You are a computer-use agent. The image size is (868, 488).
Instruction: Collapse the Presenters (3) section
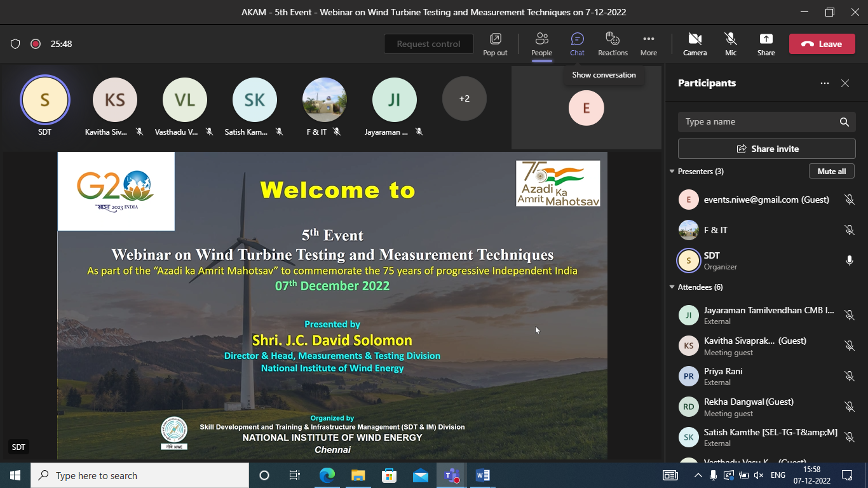(x=672, y=172)
